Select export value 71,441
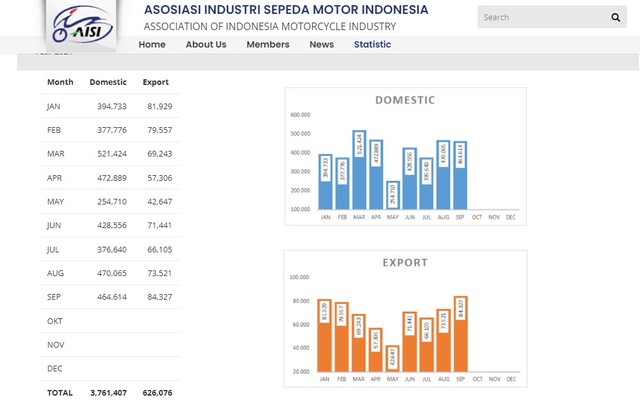Image resolution: width=640 pixels, height=401 pixels. (160, 225)
